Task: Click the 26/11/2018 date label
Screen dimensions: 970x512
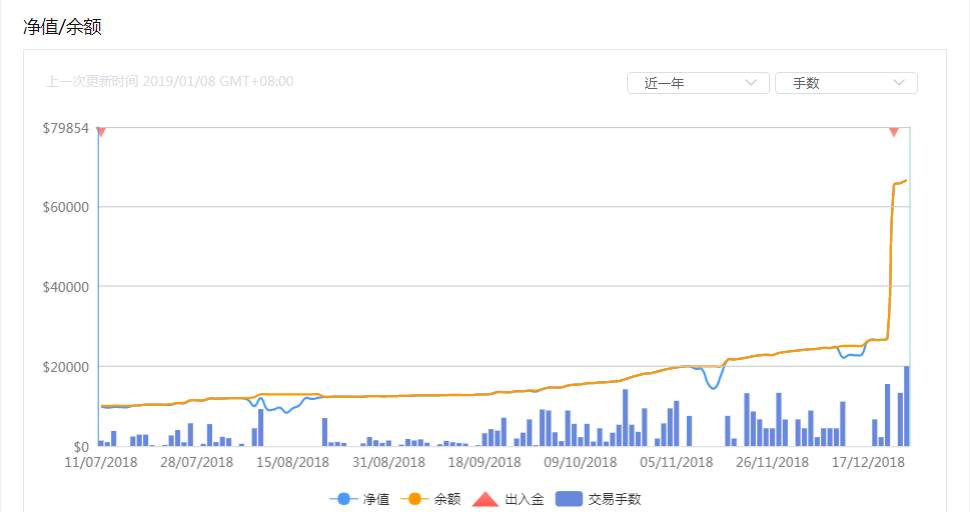Action: pos(772,463)
